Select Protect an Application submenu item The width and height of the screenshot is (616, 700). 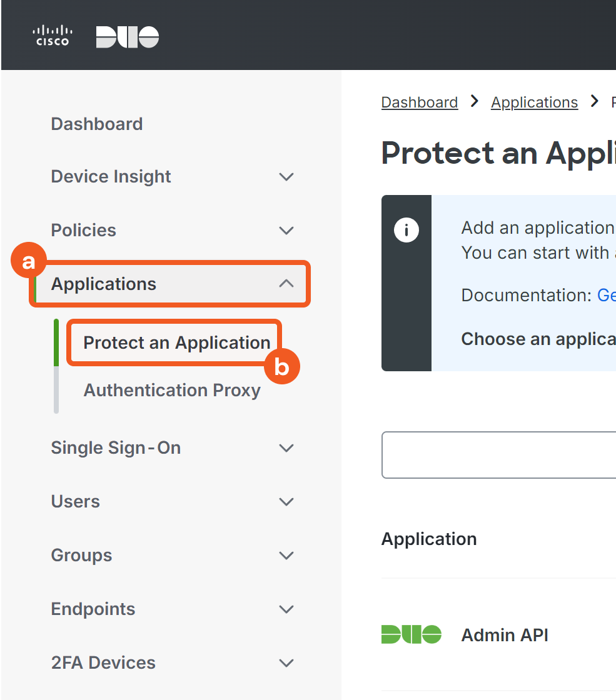pyautogui.click(x=177, y=342)
